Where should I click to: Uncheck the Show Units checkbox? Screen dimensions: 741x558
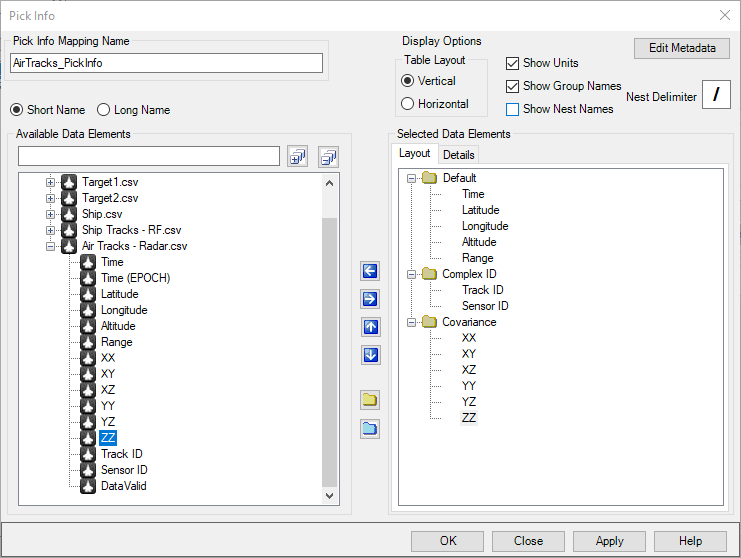(513, 63)
